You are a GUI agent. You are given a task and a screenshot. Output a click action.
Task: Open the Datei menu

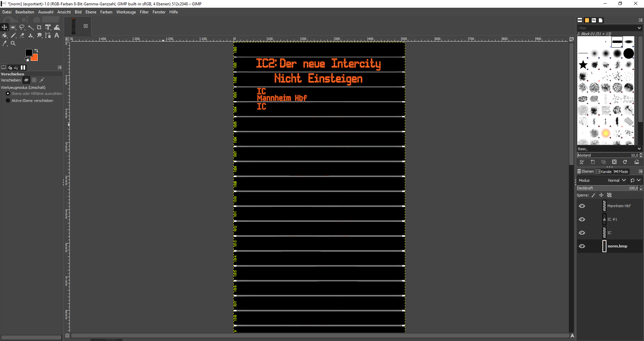pos(7,12)
